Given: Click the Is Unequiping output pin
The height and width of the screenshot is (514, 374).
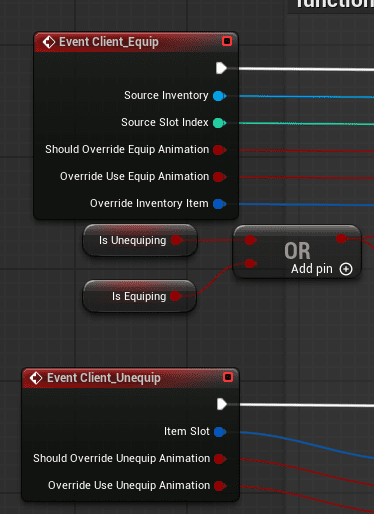Looking at the screenshot, I should point(177,240).
